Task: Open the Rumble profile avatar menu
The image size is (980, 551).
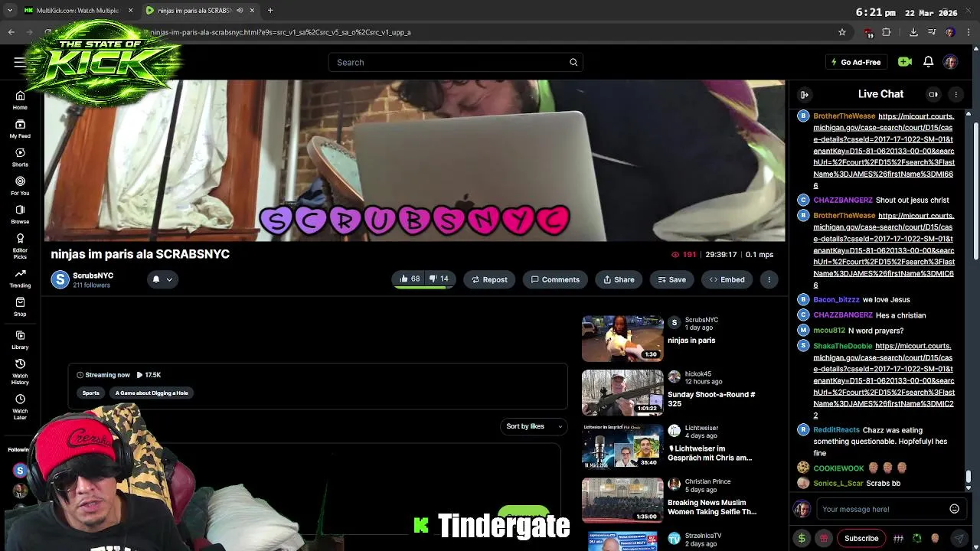Action: tap(950, 62)
